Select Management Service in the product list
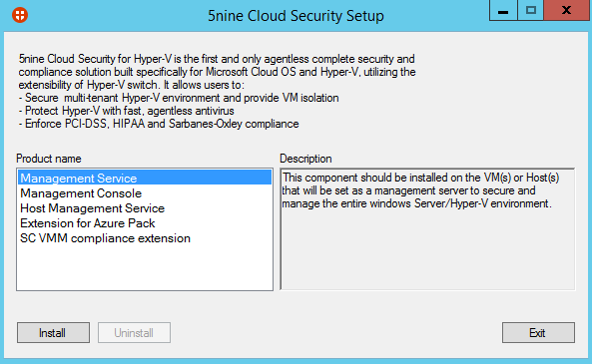This screenshot has height=364, width=592. point(145,179)
